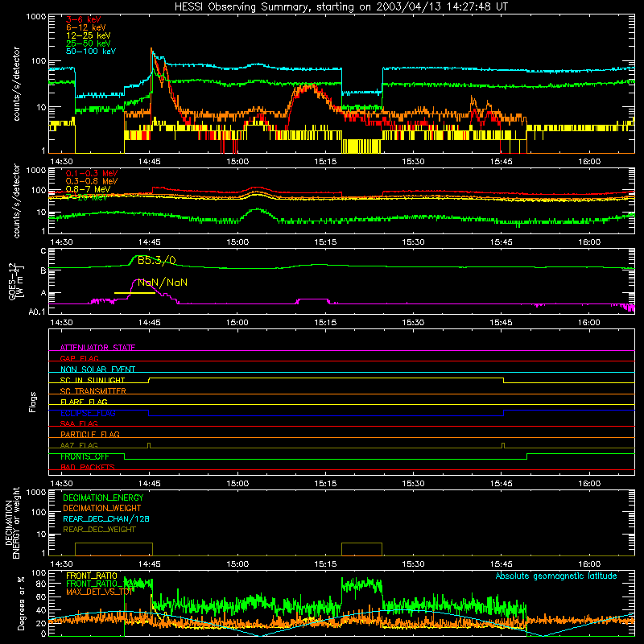Select the SAA_FLAG label
The height and width of the screenshot is (644, 644).
click(x=79, y=423)
